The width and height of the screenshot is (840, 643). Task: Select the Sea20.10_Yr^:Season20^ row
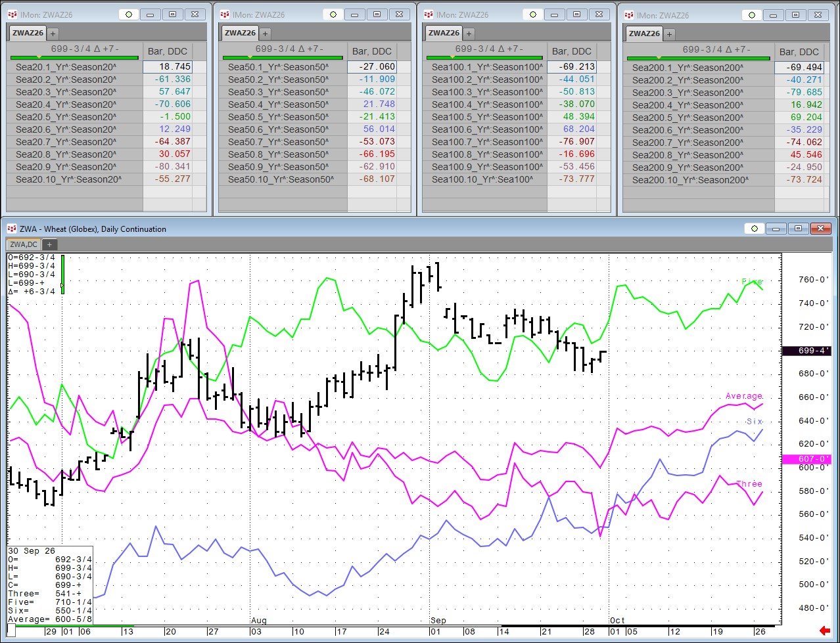76,179
